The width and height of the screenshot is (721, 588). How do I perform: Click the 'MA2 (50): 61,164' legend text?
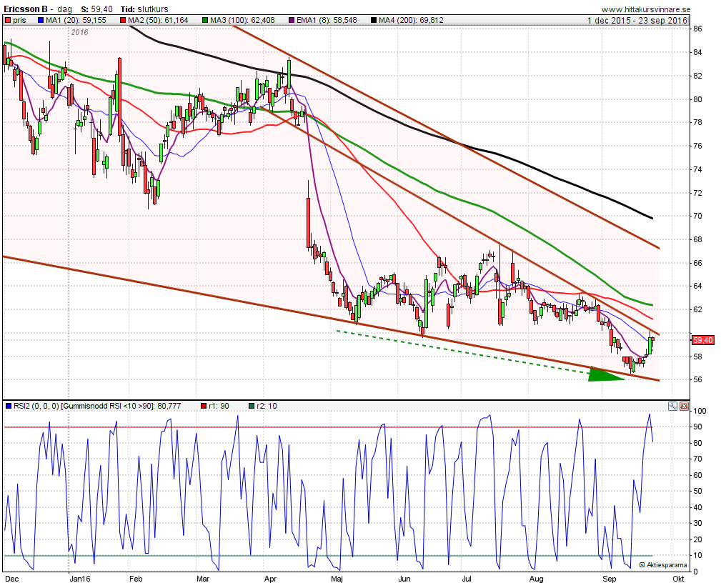tap(158, 20)
